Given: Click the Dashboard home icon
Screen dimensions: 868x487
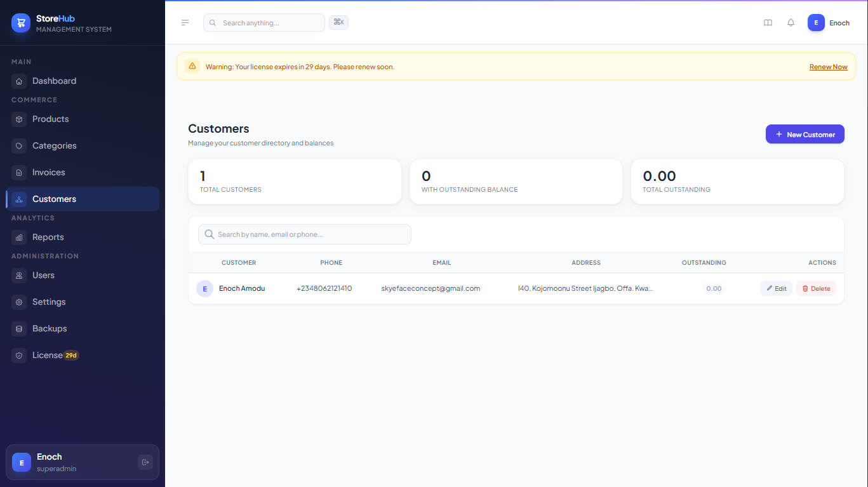Looking at the screenshot, I should (x=19, y=81).
